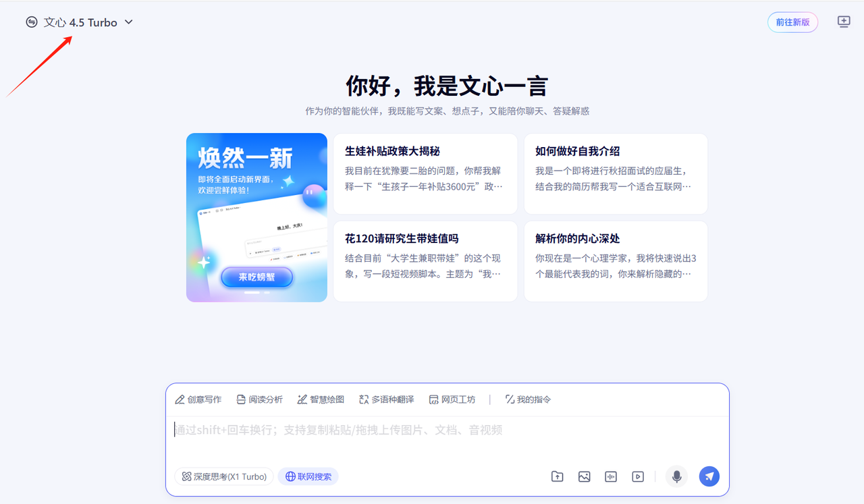Click the 网页工坊 webpage icon

point(433,399)
